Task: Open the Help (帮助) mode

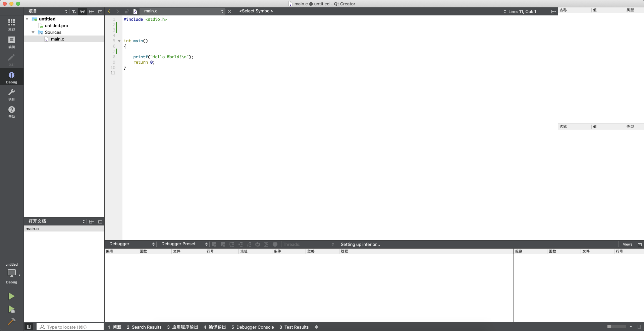Action: click(x=12, y=112)
